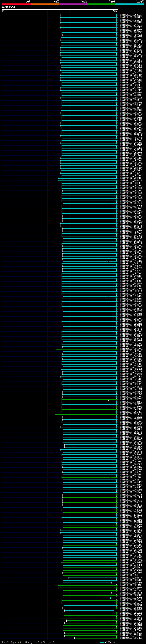
Task: Click arrowhead ending UniRef100_C1H5U3 alignment
Action: (x=110, y=598)
